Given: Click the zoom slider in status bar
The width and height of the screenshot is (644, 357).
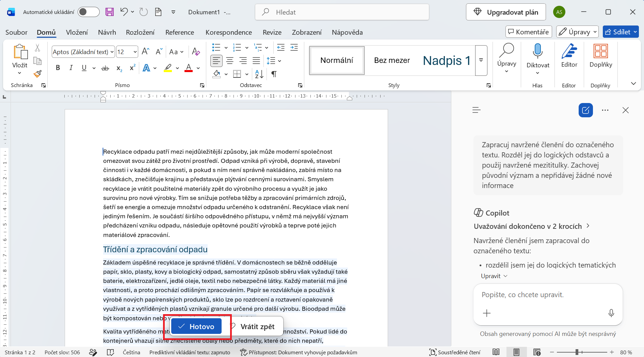Looking at the screenshot, I should (577, 352).
